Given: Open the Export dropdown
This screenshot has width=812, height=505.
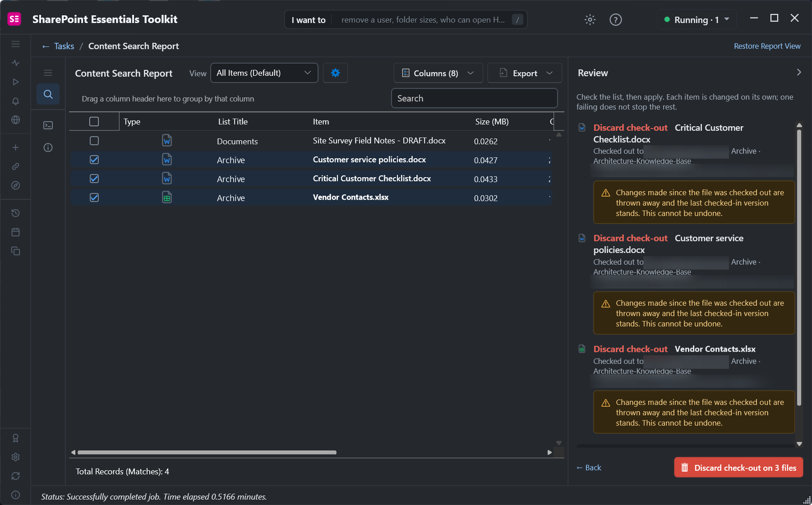Looking at the screenshot, I should 525,73.
